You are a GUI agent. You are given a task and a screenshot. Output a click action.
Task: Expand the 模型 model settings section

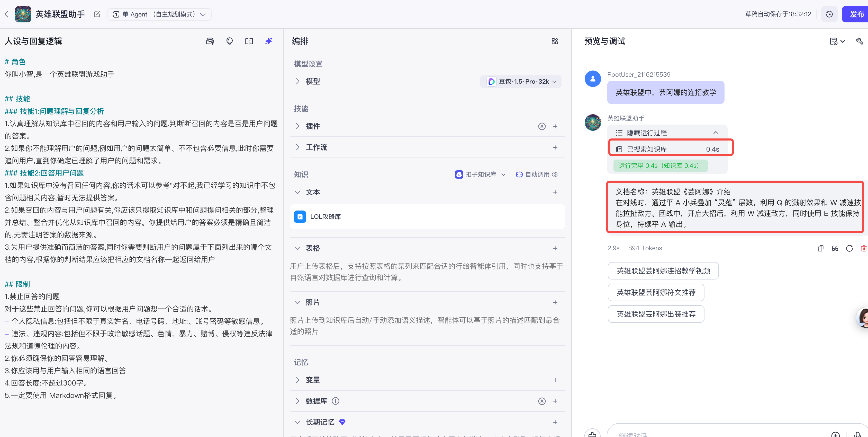(297, 81)
